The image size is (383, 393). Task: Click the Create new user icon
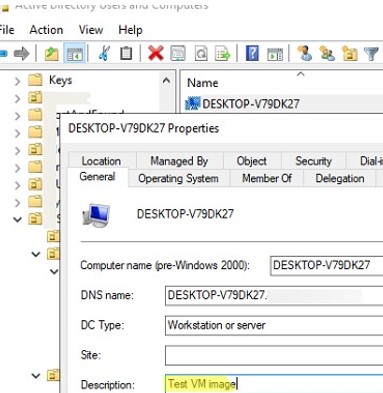click(304, 53)
